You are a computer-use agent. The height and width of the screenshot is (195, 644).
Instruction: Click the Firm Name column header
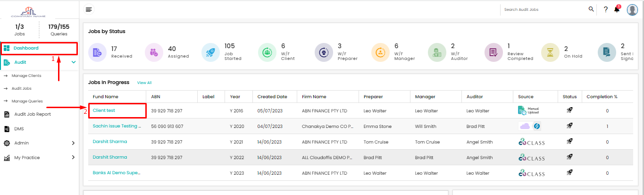tap(314, 97)
